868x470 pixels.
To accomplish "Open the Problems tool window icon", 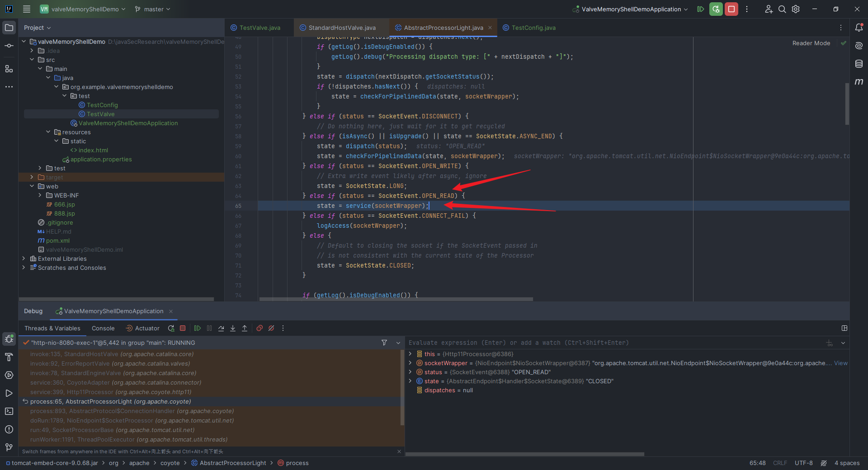I will tap(9, 429).
